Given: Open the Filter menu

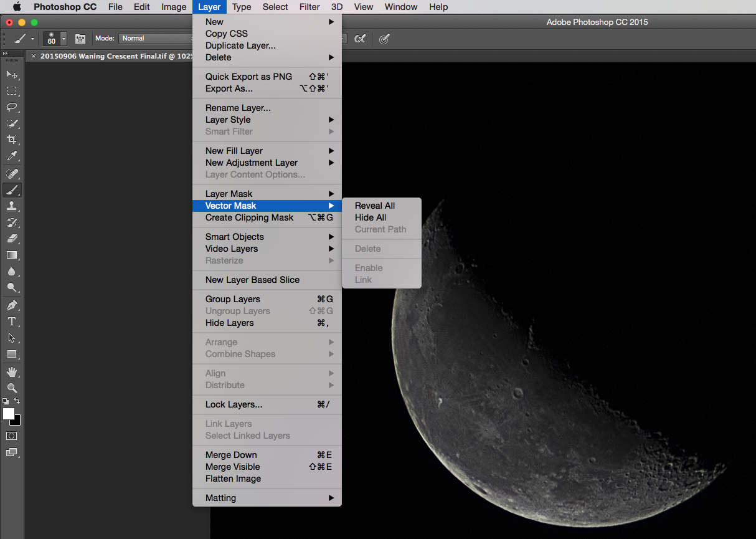Looking at the screenshot, I should tap(309, 7).
